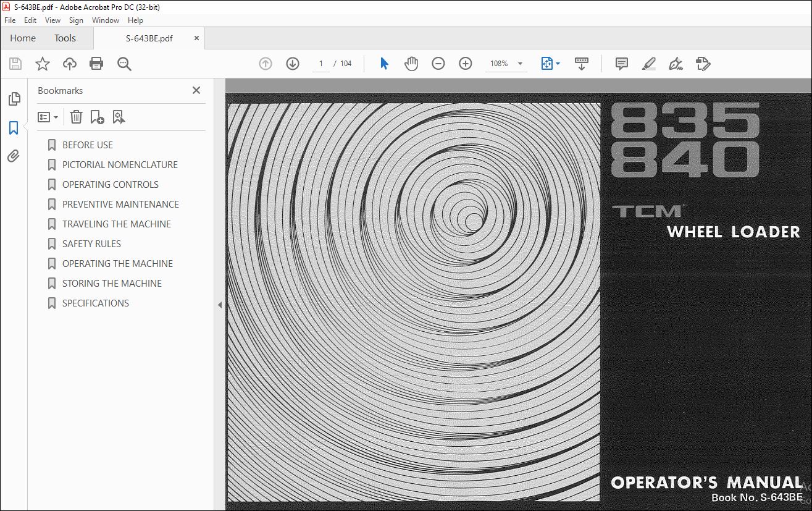The height and width of the screenshot is (511, 812).
Task: Choose the Selection arrow tool
Action: (x=384, y=64)
